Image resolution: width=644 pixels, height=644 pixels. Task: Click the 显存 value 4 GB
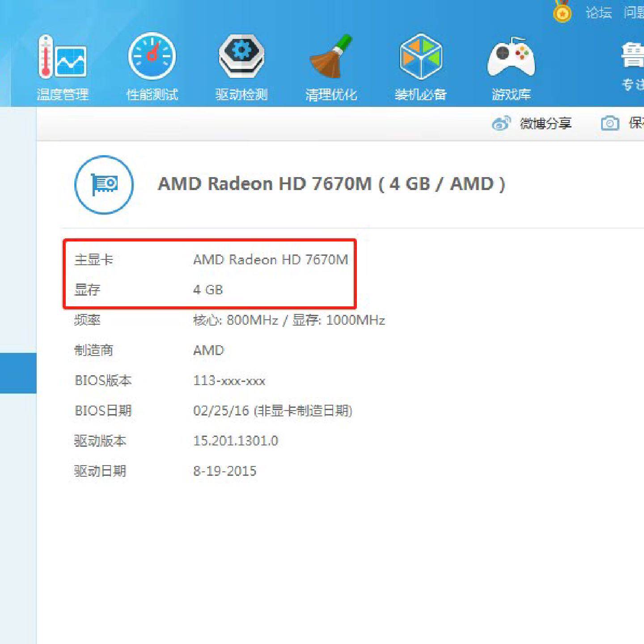click(x=208, y=290)
